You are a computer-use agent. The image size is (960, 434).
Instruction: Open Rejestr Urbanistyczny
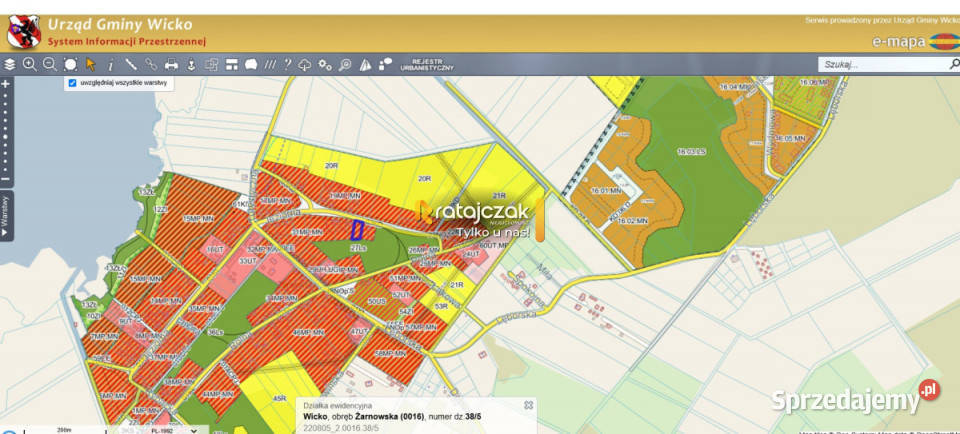427,65
